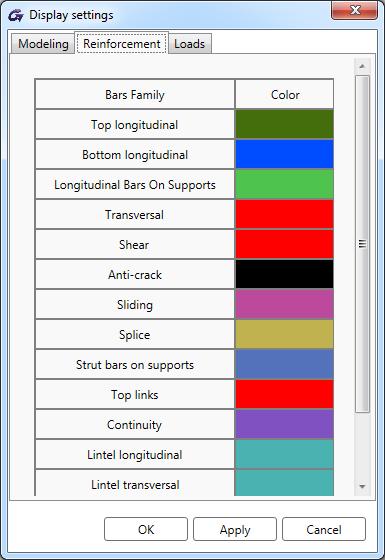Open the Anti-crack black color swatch
Screen dimensions: 385x560
pyautogui.click(x=284, y=274)
